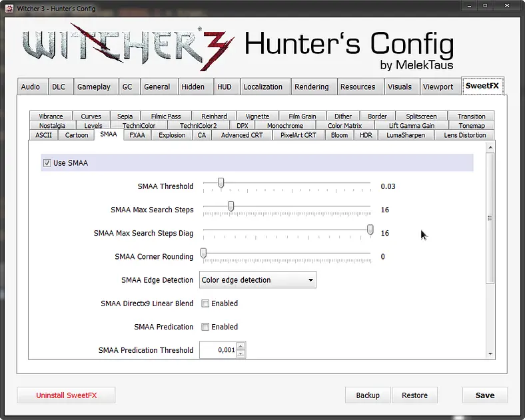
Task: Open the TechniColor2 tab
Action: click(199, 125)
